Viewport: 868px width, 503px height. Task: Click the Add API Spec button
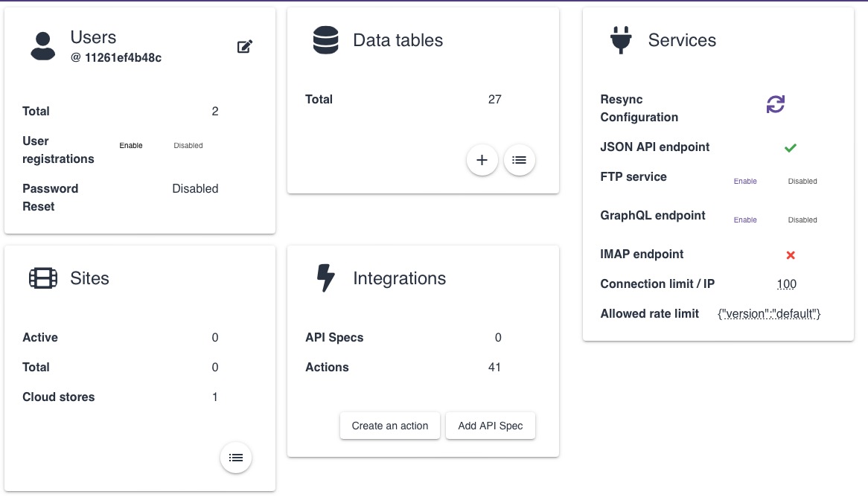[x=490, y=426]
